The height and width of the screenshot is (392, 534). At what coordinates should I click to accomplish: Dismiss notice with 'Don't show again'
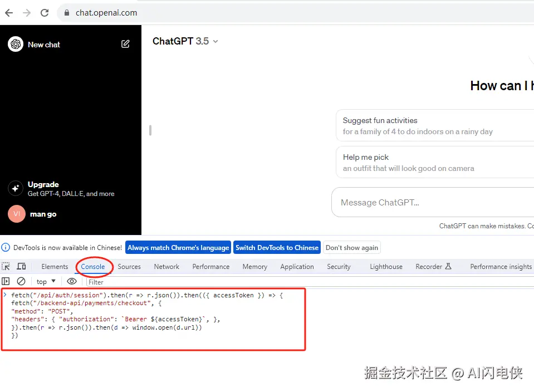[352, 247]
